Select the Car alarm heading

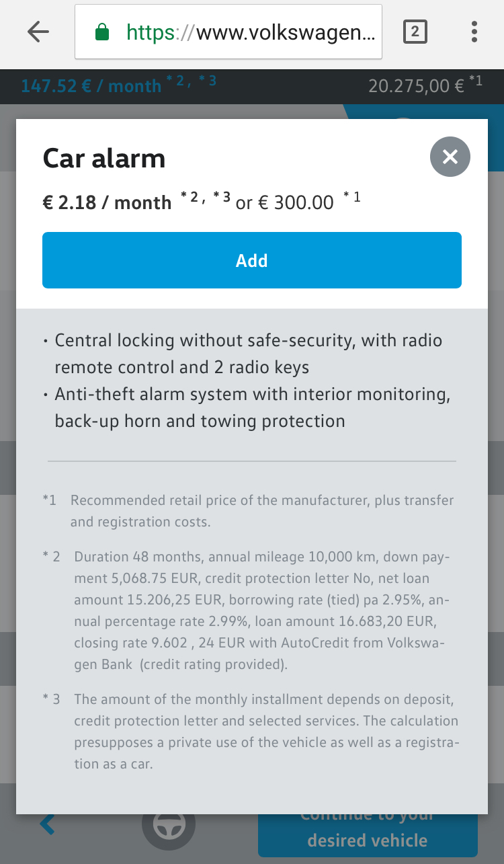point(104,159)
